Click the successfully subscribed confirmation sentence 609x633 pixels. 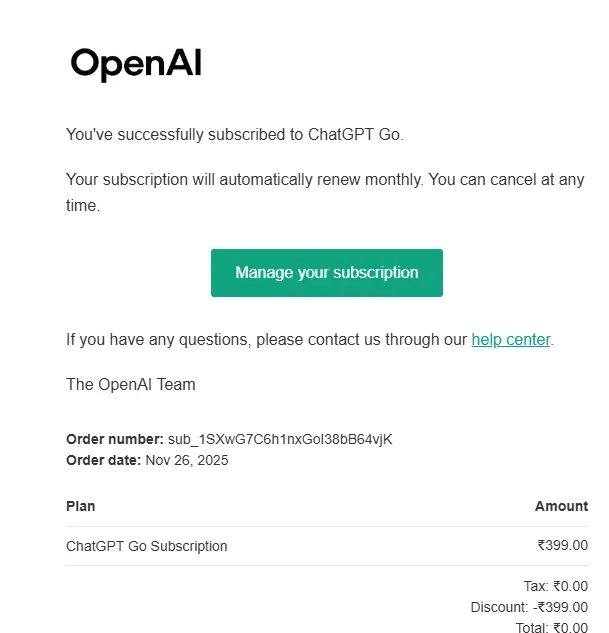(x=235, y=134)
